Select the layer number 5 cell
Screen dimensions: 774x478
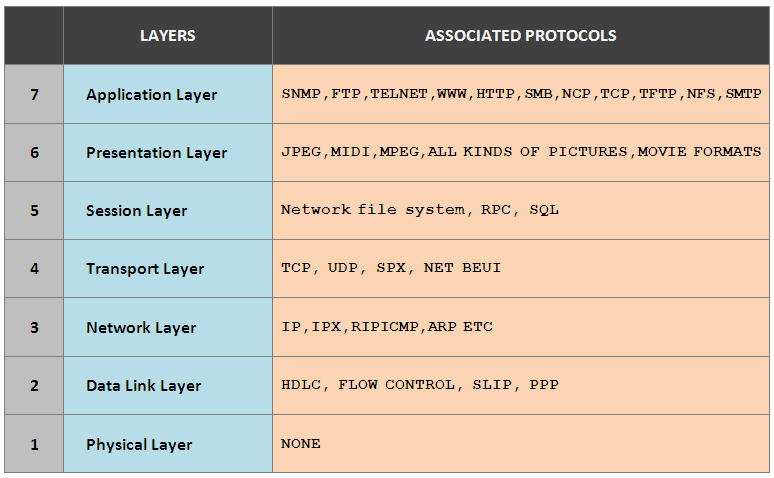34,211
